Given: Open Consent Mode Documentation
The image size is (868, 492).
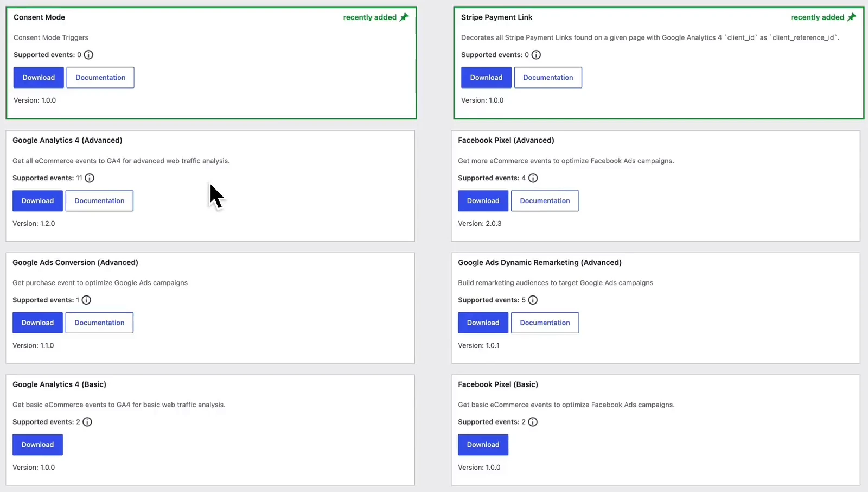Looking at the screenshot, I should [x=100, y=78].
